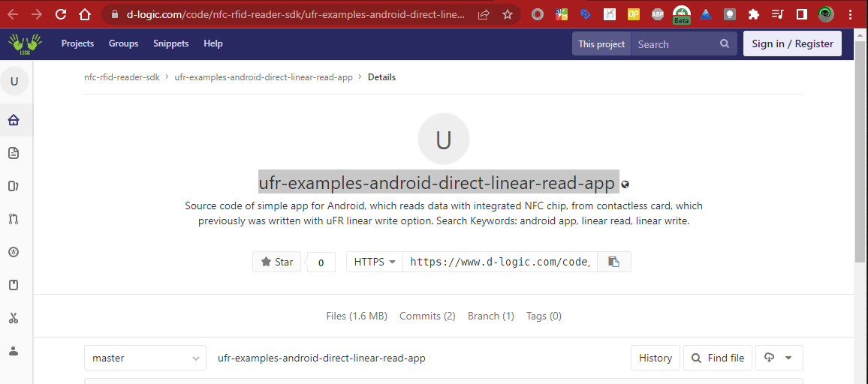Open the project home sidebar icon
This screenshot has height=384, width=868.
click(x=14, y=119)
